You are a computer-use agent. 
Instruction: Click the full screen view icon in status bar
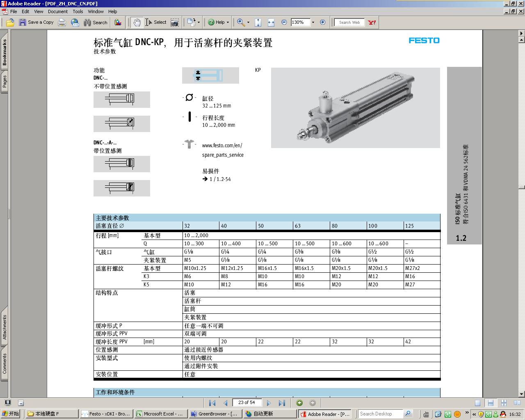tap(8, 403)
